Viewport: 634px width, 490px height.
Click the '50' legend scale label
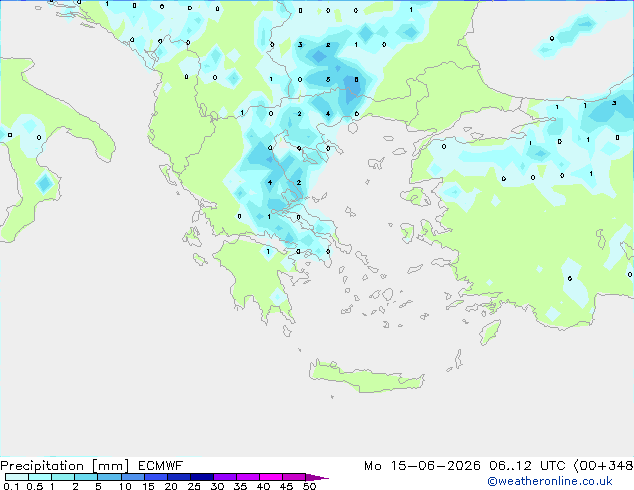[309, 486]
